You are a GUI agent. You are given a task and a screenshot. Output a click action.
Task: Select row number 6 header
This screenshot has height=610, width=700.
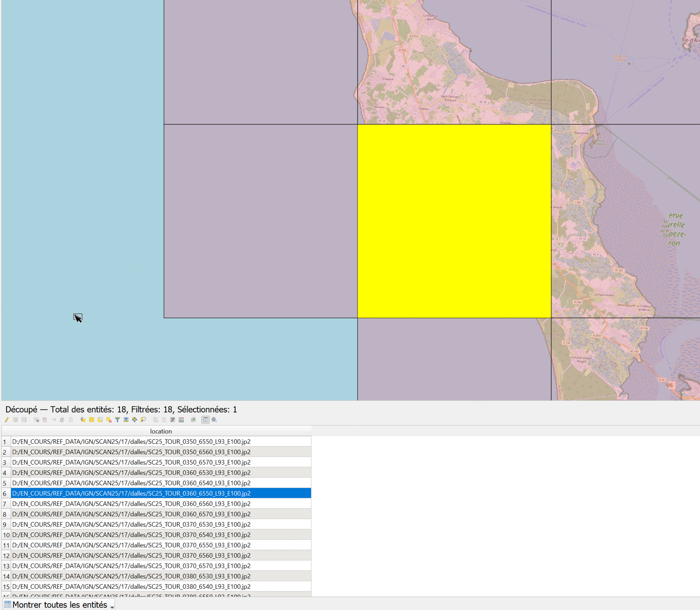click(5, 494)
